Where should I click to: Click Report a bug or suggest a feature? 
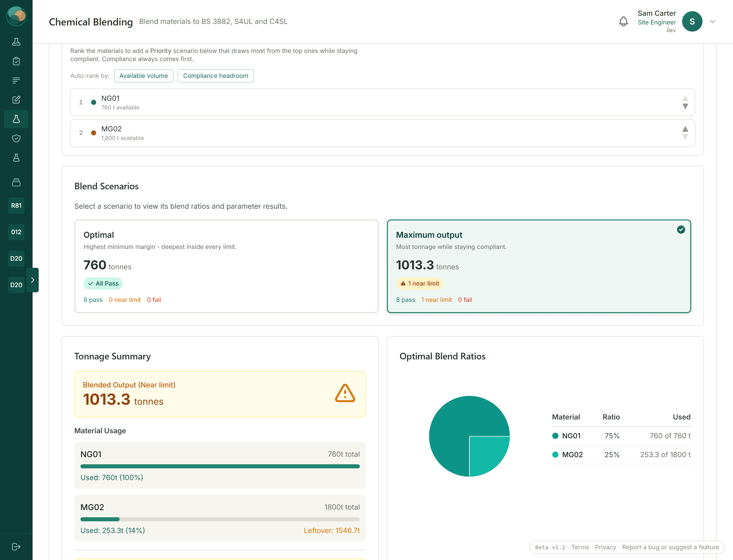[x=670, y=547]
